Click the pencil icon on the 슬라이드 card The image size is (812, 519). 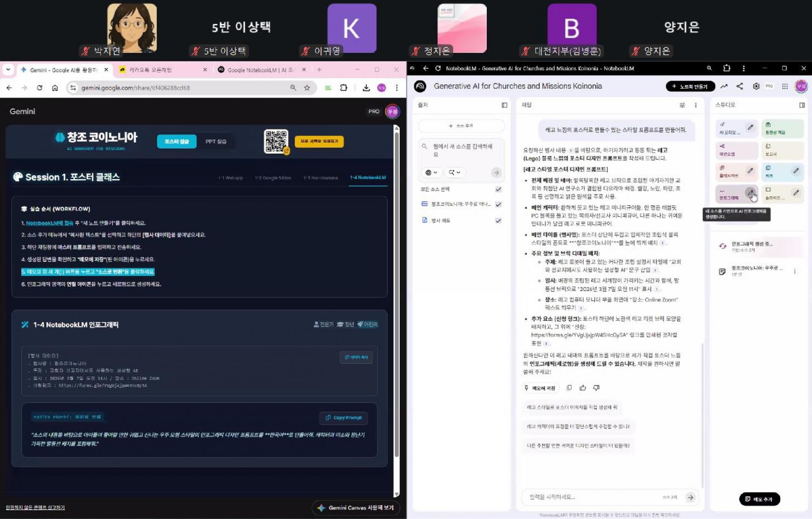(796, 193)
